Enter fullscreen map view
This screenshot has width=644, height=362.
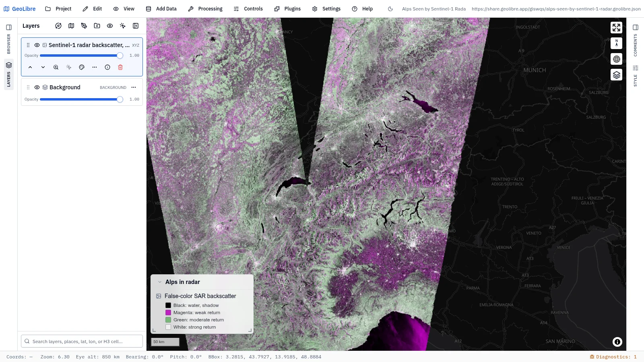(617, 27)
